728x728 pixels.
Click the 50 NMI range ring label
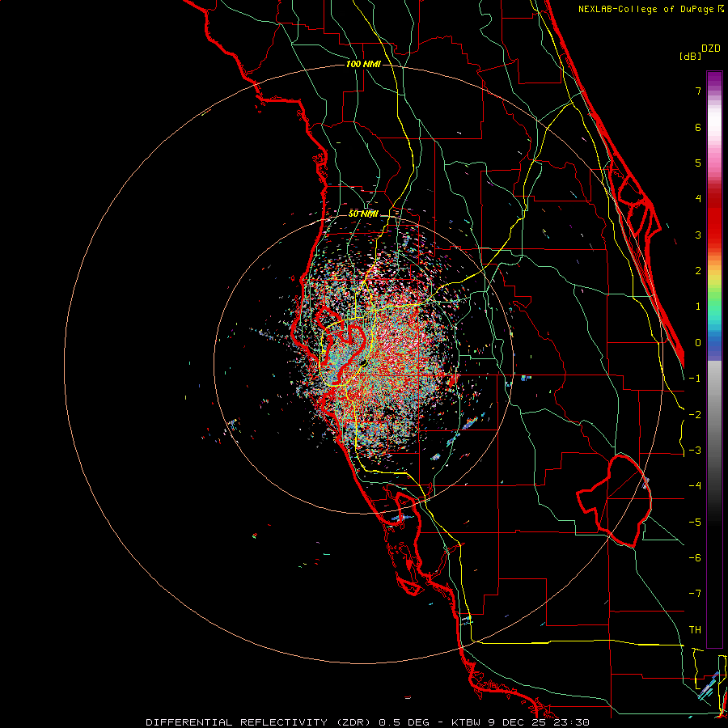click(x=363, y=214)
